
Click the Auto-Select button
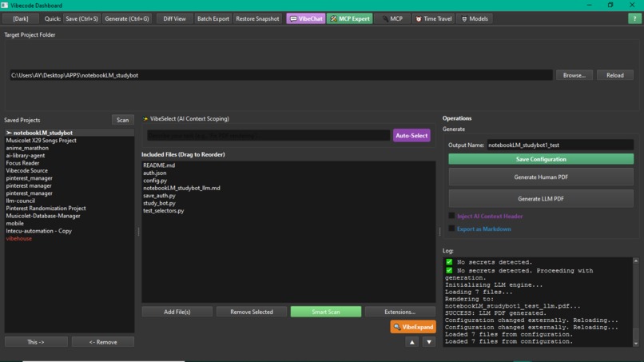411,136
